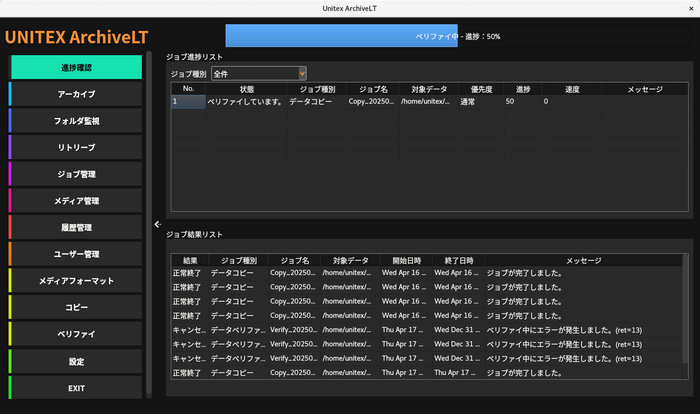Click the 優先度 column header
Image resolution: width=700 pixels, height=414 pixels.
coord(481,89)
